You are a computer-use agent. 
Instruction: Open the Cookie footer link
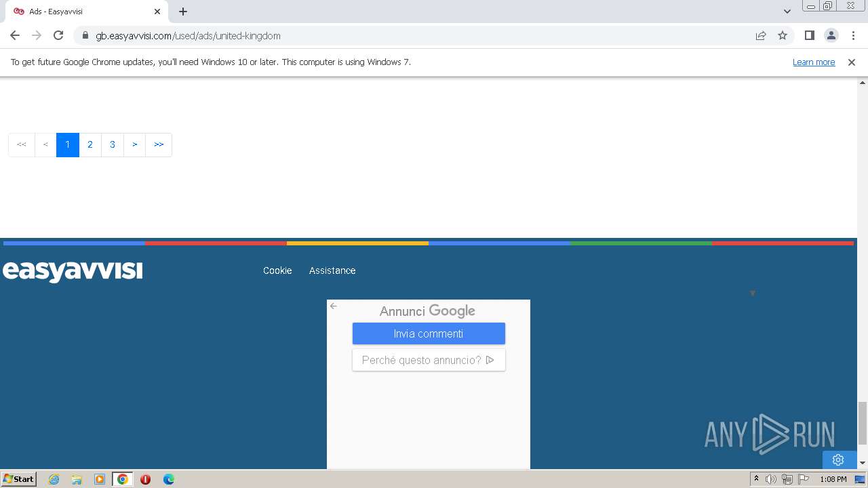pos(277,270)
